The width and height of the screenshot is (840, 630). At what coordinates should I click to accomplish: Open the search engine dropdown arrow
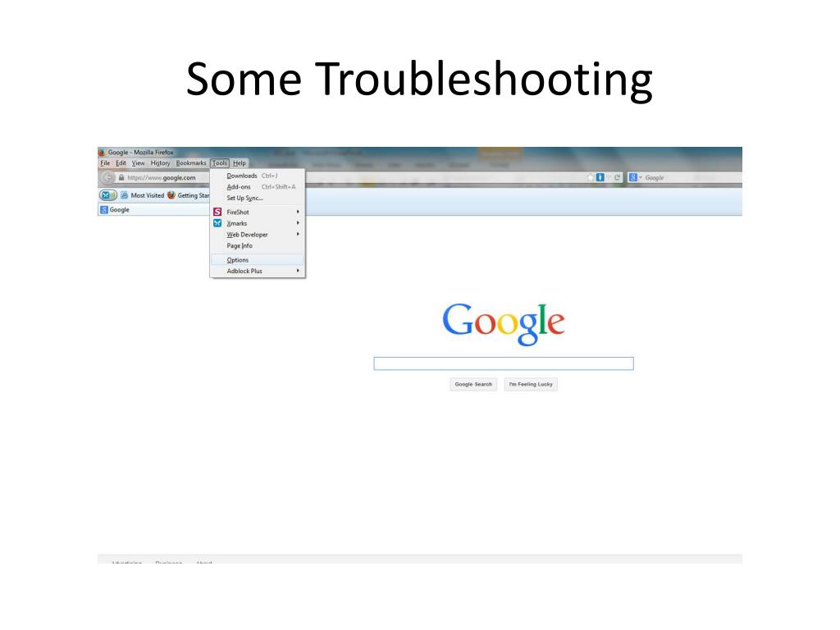[x=640, y=177]
